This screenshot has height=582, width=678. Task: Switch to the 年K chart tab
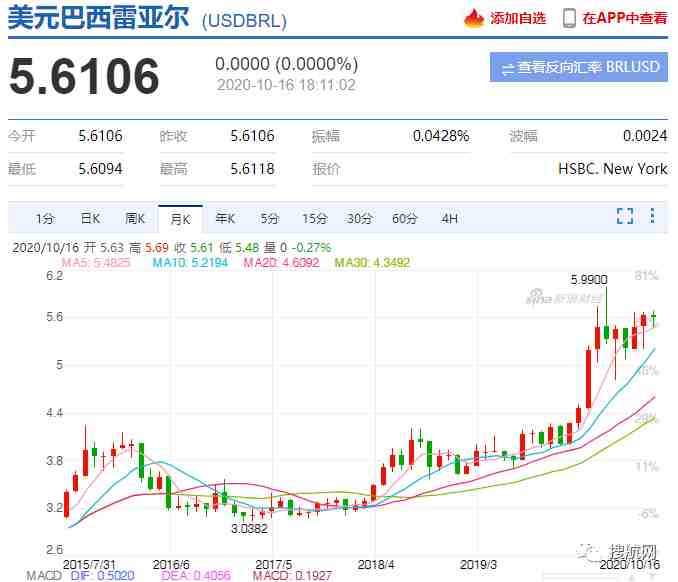tap(225, 219)
